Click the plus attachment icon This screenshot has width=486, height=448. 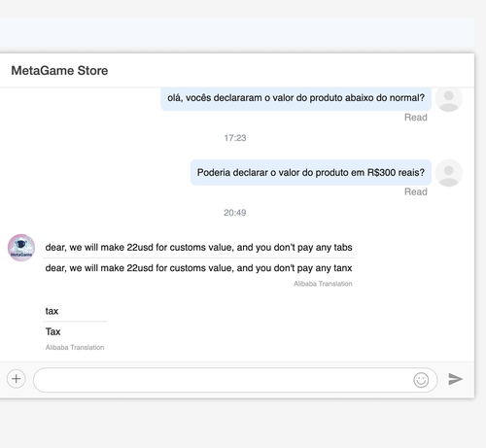point(17,379)
